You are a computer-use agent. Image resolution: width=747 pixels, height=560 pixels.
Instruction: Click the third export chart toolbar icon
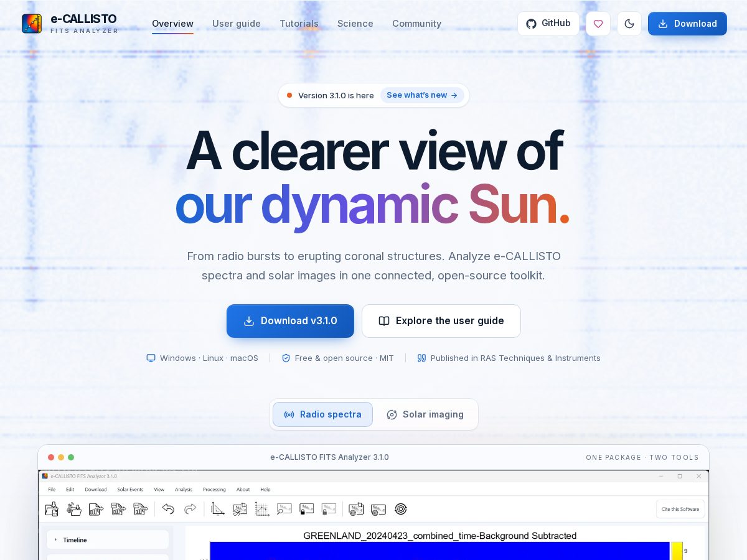(141, 509)
